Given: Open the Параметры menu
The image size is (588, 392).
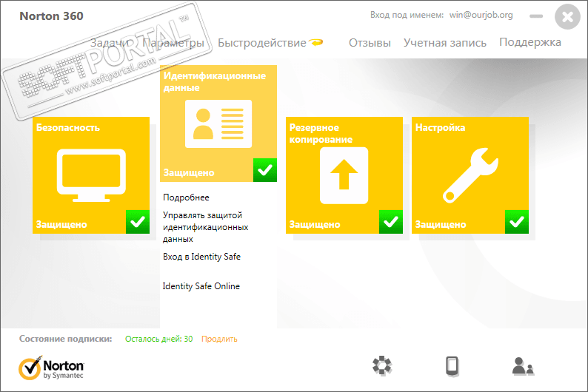Looking at the screenshot, I should coord(173,43).
